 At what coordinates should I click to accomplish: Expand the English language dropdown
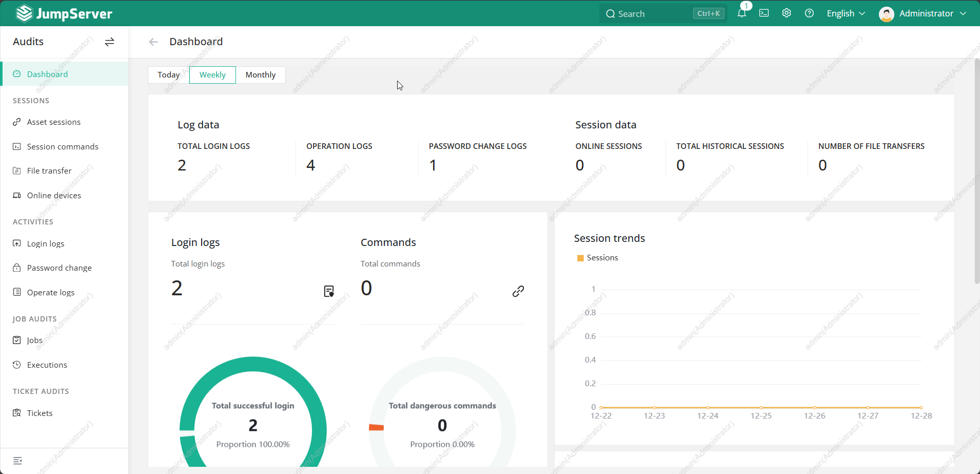click(846, 13)
